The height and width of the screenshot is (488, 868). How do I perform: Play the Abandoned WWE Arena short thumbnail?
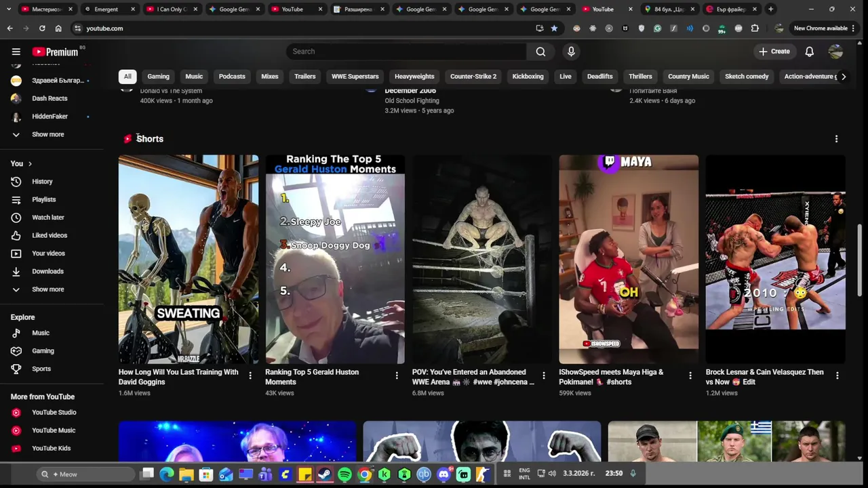point(481,260)
